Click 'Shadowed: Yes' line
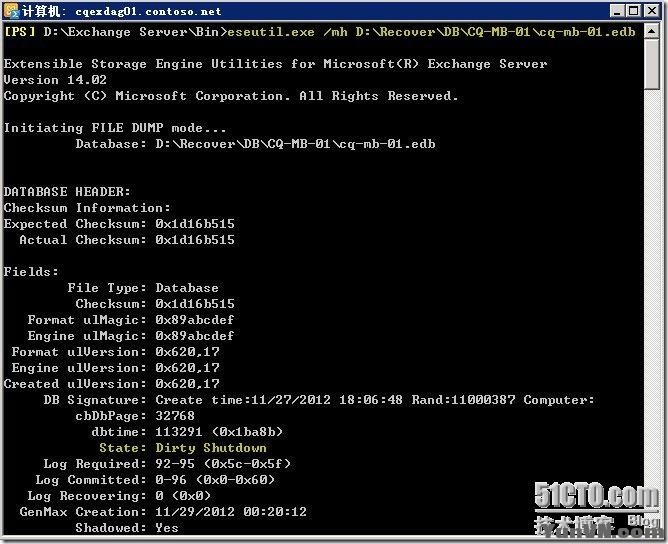 (x=127, y=528)
